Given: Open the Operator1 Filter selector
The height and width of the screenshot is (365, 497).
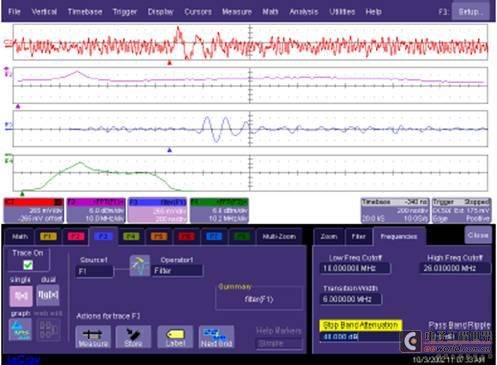Looking at the screenshot, I should pos(177,271).
